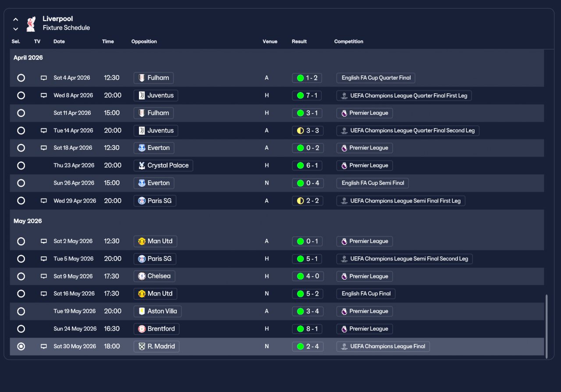Select the radio button for Sat 11 Apr Fulham
This screenshot has width=561, height=392.
pyautogui.click(x=21, y=113)
